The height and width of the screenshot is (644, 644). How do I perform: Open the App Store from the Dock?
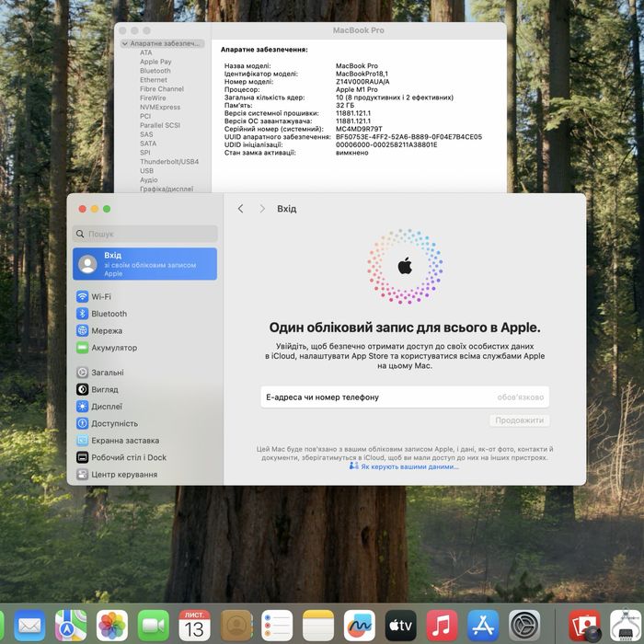[483, 626]
